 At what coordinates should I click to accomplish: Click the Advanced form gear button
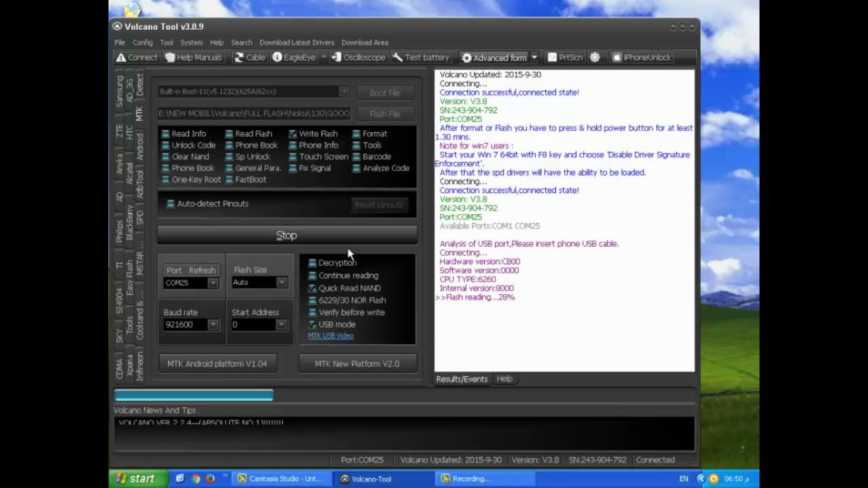tap(494, 58)
